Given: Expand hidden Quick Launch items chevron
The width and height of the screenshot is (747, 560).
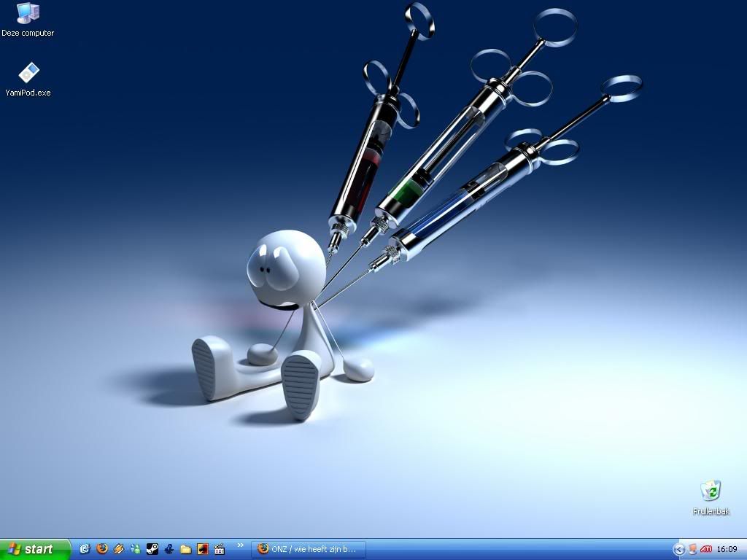Looking at the screenshot, I should (241, 545).
